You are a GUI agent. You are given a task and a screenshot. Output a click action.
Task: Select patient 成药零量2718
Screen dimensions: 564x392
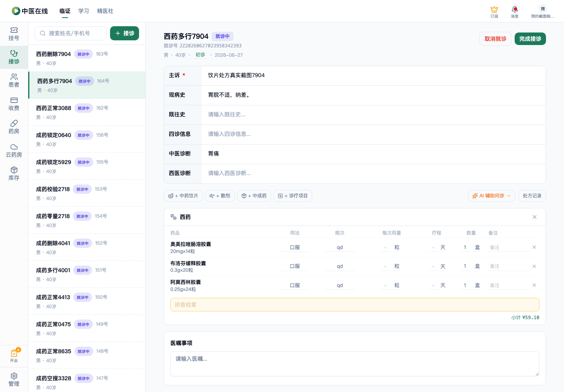tap(87, 220)
